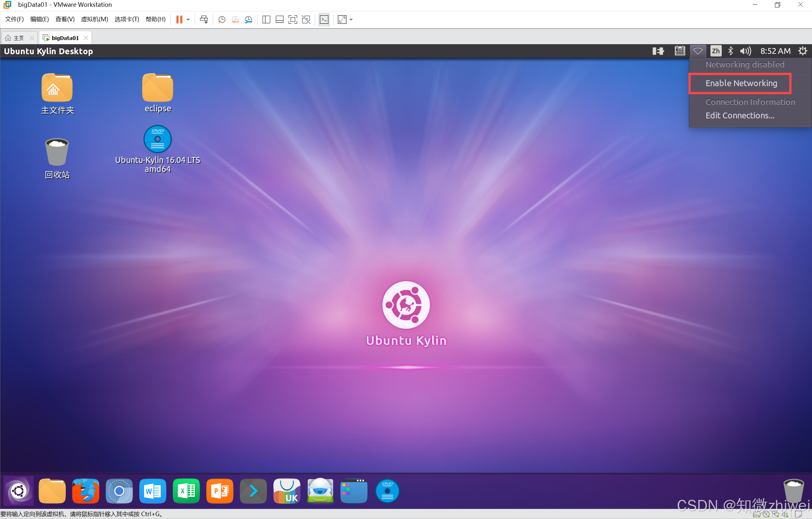This screenshot has height=519, width=812.
Task: Open the 虚拟机(M) menu
Action: pos(94,19)
